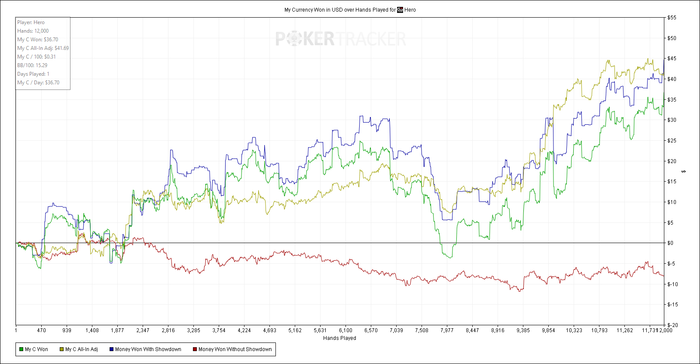The height and width of the screenshot is (364, 700).
Task: Click the 939 x-axis tick label
Action: point(67,331)
